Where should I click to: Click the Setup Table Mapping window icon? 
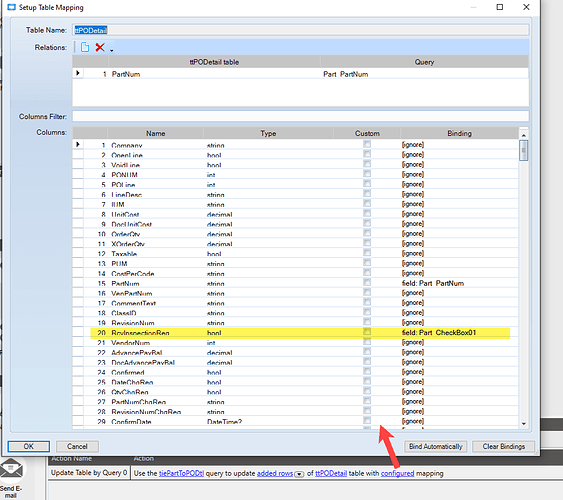click(11, 7)
